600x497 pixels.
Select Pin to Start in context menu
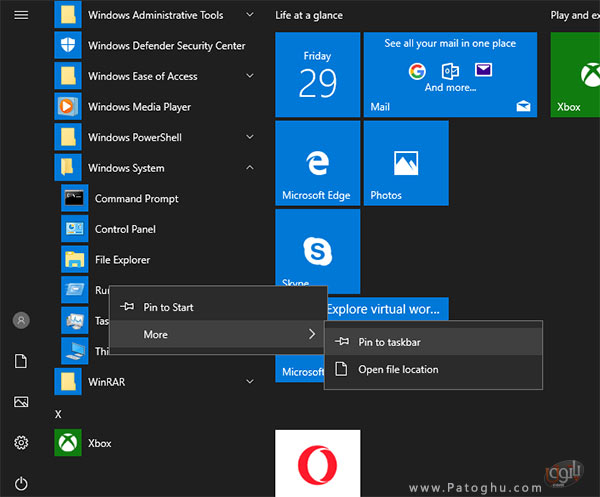tap(218, 307)
